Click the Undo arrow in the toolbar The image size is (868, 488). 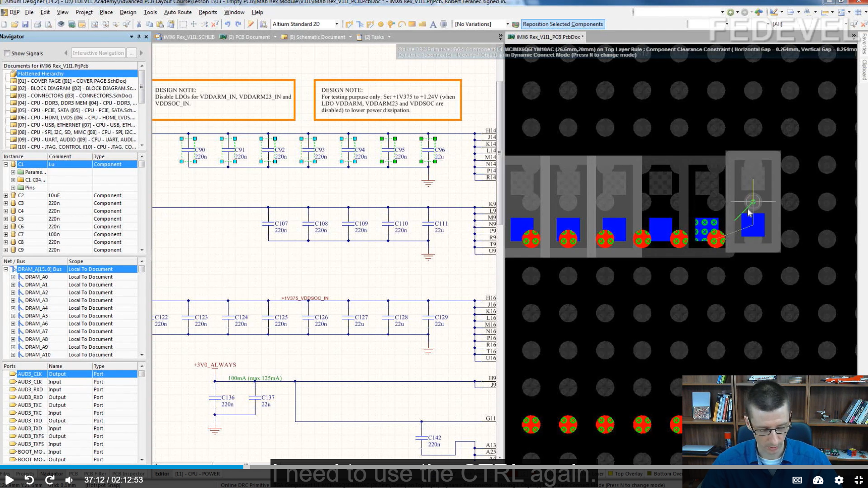point(228,24)
